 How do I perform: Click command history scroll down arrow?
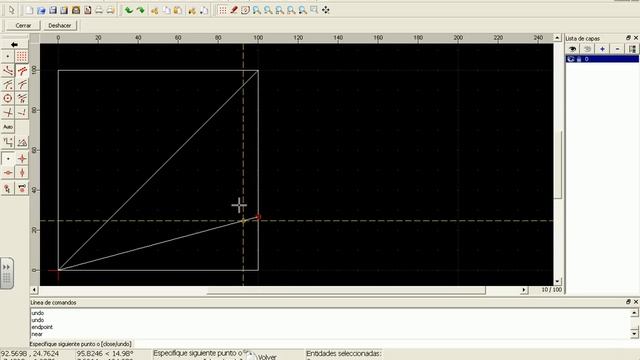coord(634,333)
